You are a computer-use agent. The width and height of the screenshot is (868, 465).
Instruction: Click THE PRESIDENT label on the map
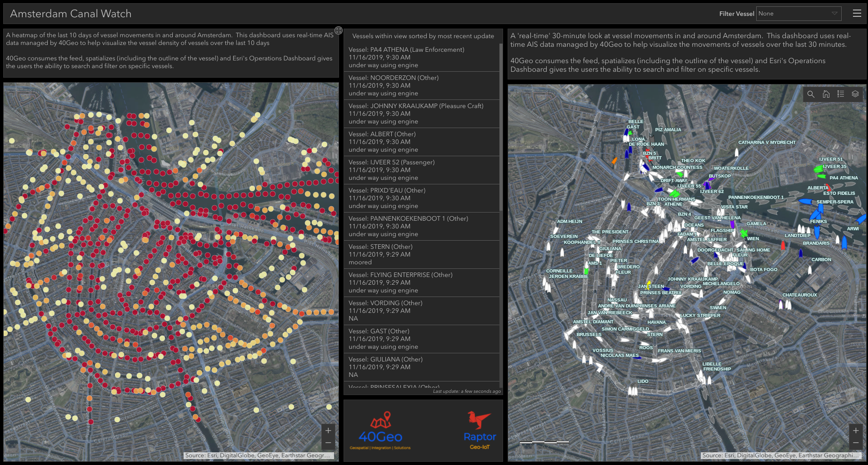coord(610,232)
